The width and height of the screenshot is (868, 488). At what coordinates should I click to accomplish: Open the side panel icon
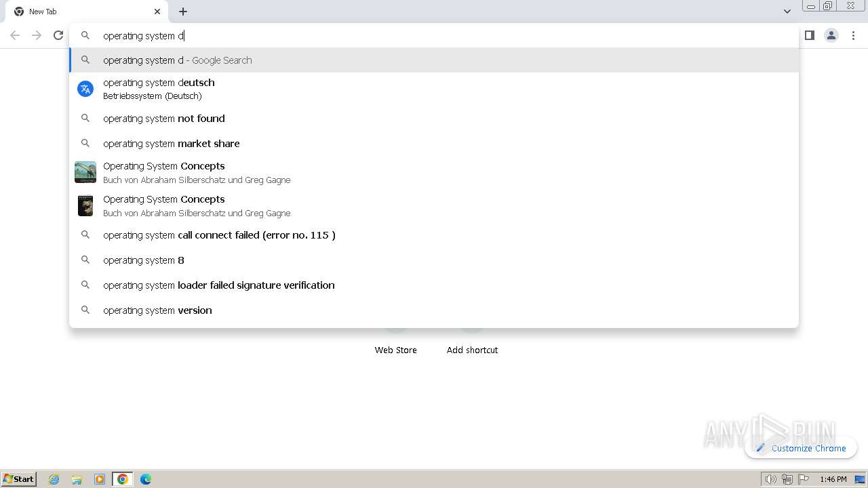809,35
